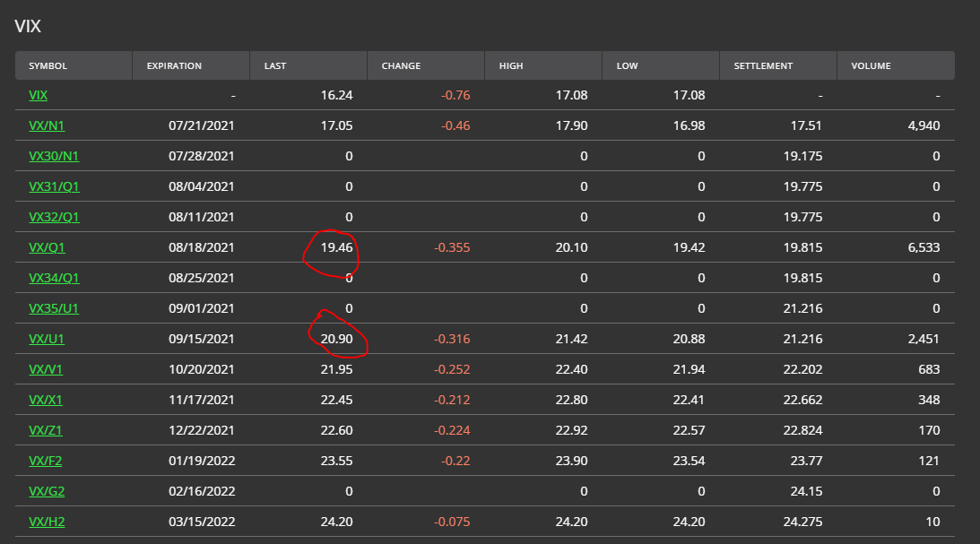Open the VX34/Q1 contract link
Screen dimensions: 980x544
pos(54,278)
